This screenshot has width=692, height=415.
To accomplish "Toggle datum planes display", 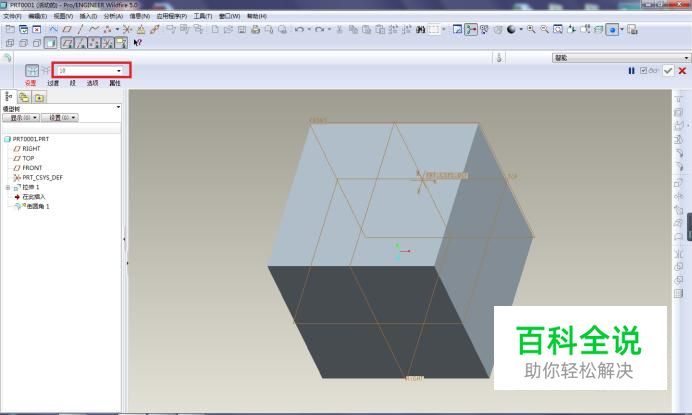I will tap(67, 43).
